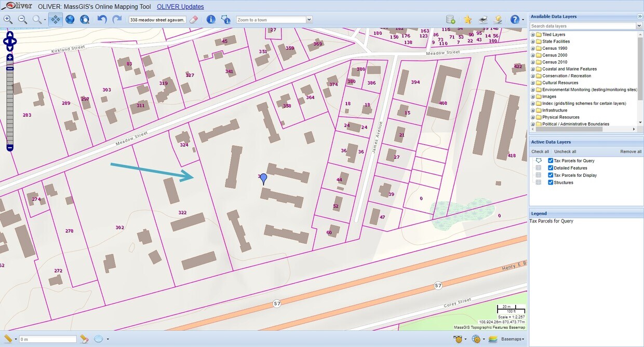Expand the State Facilities folder
Viewport: 644px width, 347px height.
532,41
